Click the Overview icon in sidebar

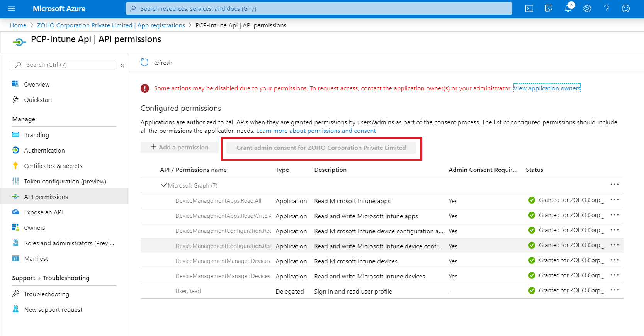[15, 84]
